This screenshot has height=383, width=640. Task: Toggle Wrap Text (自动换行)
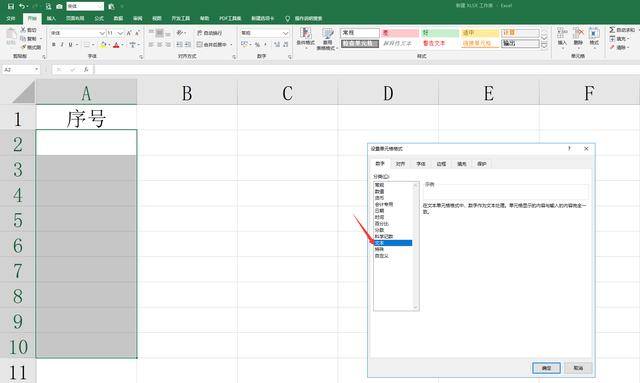click(x=209, y=33)
